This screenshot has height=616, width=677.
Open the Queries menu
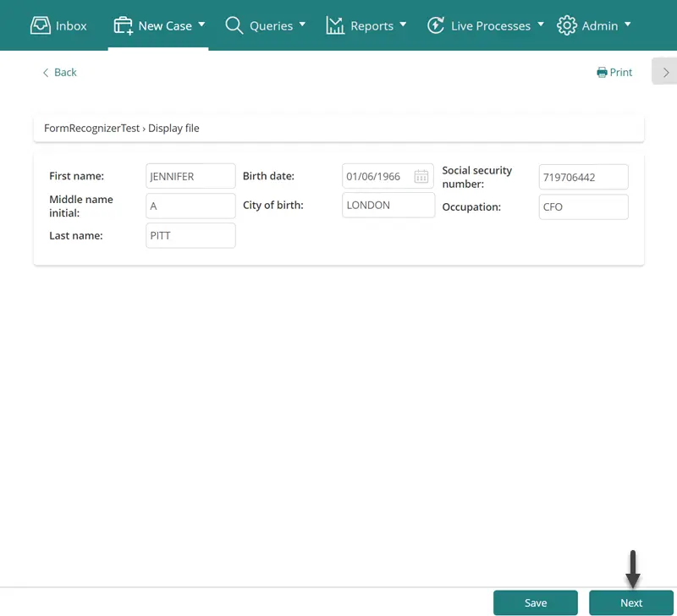[x=265, y=25]
